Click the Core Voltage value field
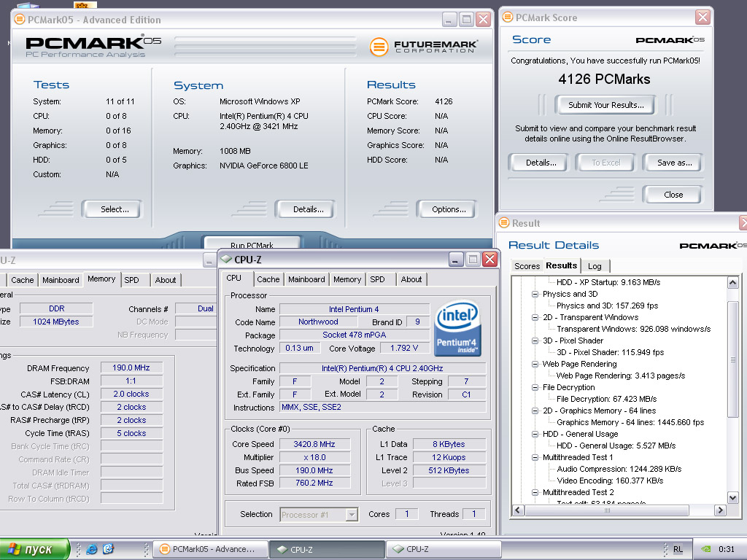This screenshot has height=560, width=747. pos(404,348)
